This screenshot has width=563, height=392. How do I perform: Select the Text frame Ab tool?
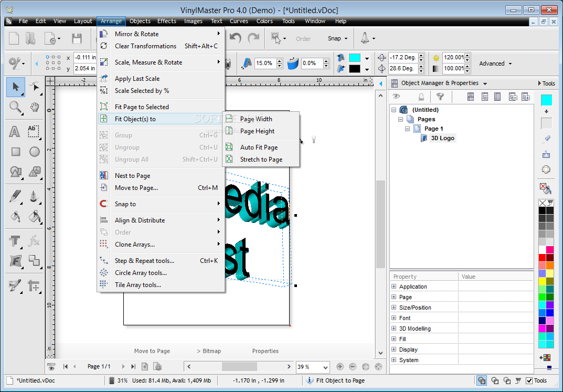coord(34,131)
